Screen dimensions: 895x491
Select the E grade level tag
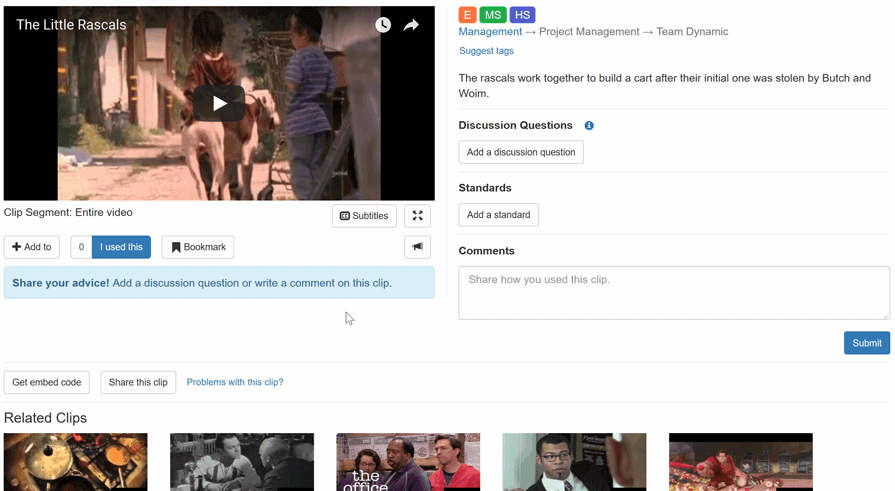pyautogui.click(x=467, y=15)
